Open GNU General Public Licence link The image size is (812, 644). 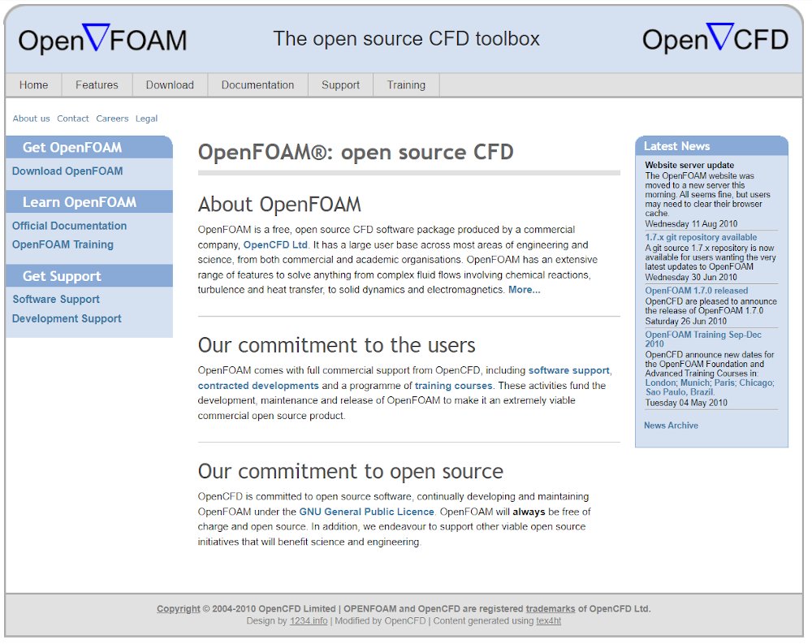click(x=367, y=512)
